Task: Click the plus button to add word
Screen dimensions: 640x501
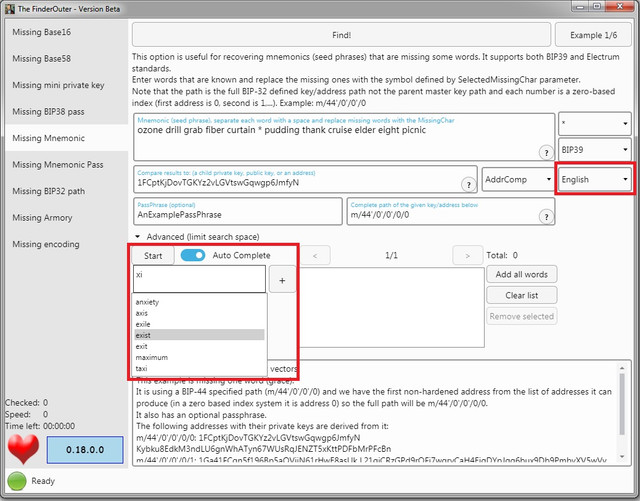Action: (x=282, y=280)
